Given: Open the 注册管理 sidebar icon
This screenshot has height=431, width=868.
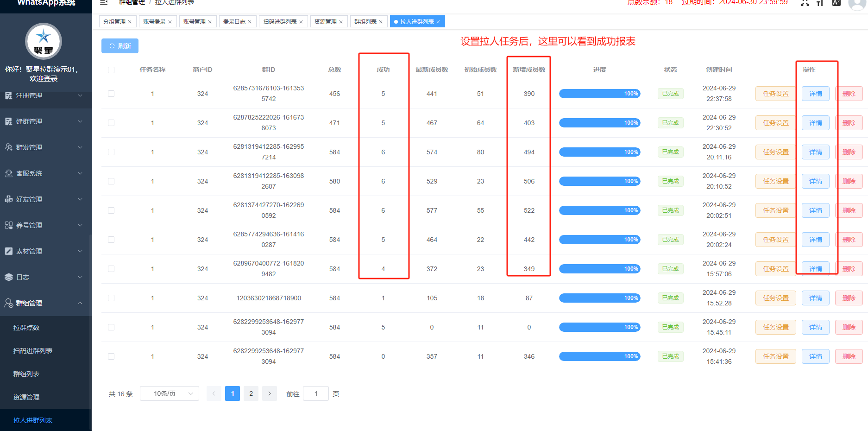Looking at the screenshot, I should (x=8, y=95).
